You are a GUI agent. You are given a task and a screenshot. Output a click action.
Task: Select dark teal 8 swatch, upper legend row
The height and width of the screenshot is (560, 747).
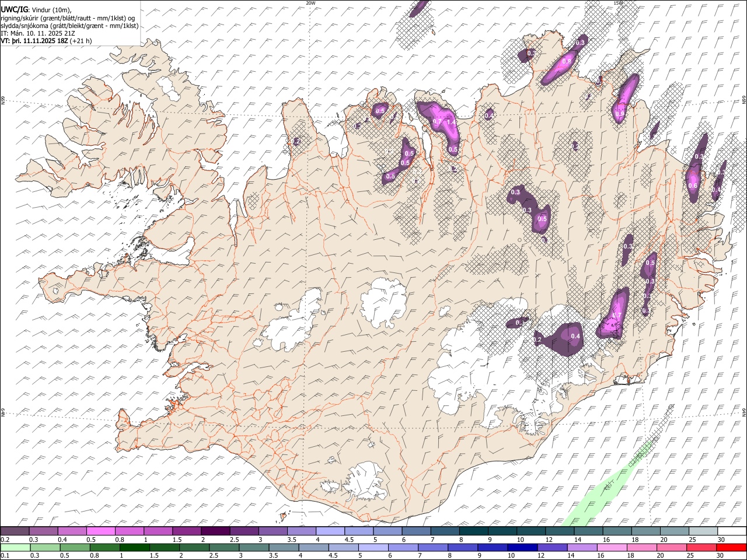tap(473, 531)
